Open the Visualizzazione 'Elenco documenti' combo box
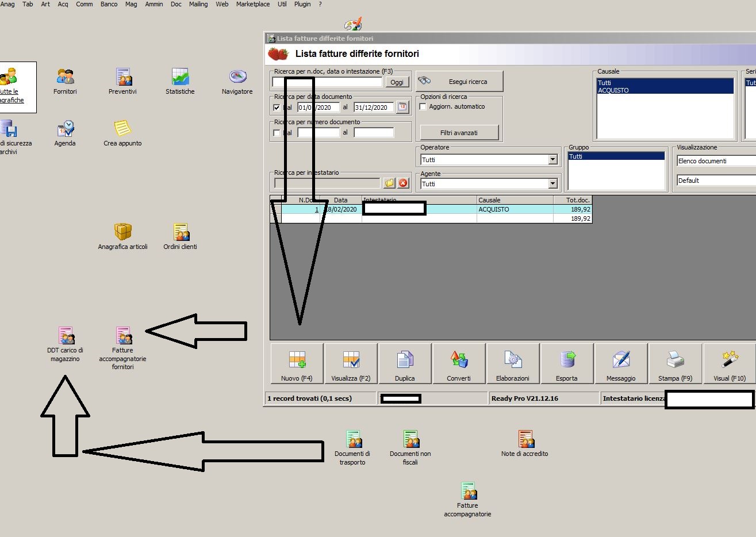The height and width of the screenshot is (537, 756). point(716,161)
